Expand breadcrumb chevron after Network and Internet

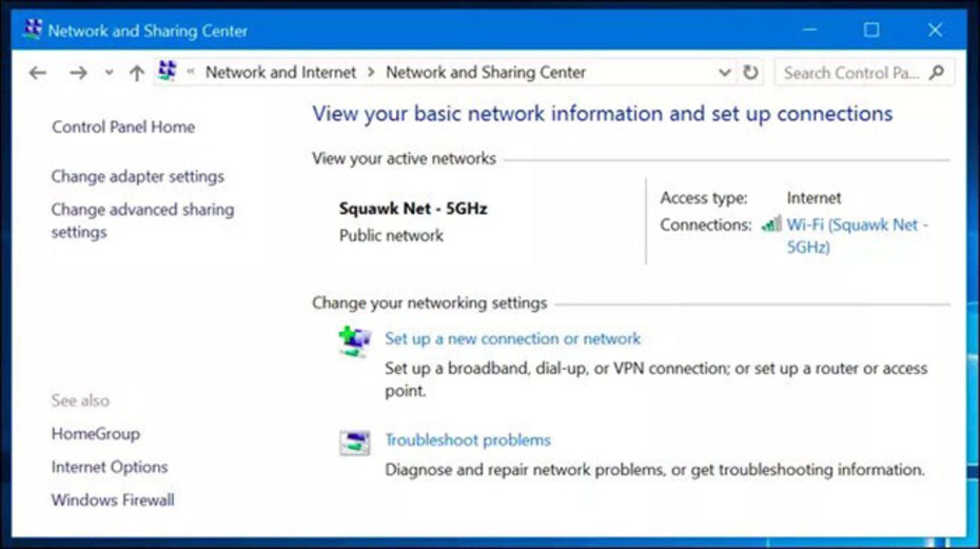click(371, 73)
